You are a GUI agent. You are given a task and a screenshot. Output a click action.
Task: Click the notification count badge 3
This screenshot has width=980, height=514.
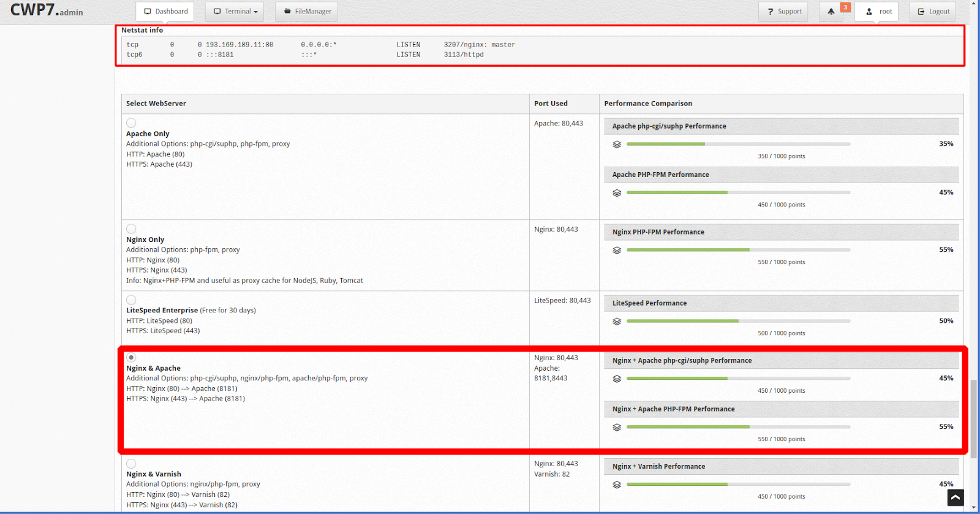[845, 7]
